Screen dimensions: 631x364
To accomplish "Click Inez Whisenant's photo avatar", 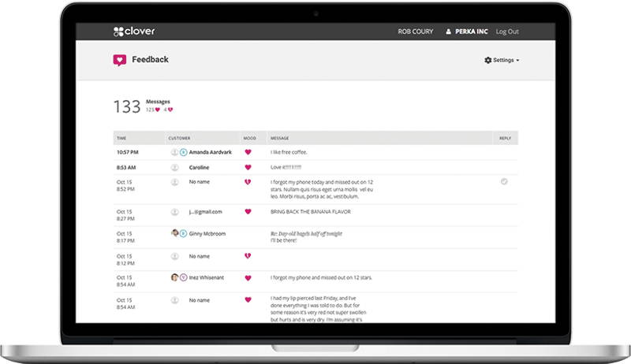I will (174, 277).
